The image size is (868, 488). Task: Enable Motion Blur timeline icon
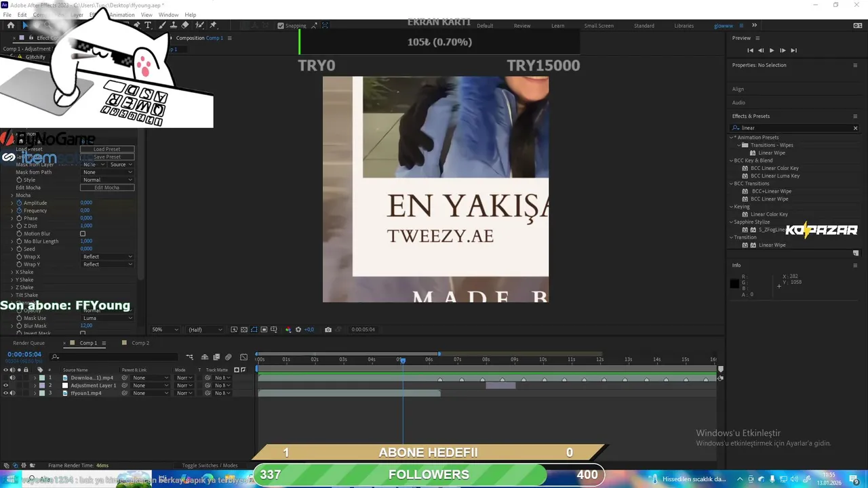point(229,357)
